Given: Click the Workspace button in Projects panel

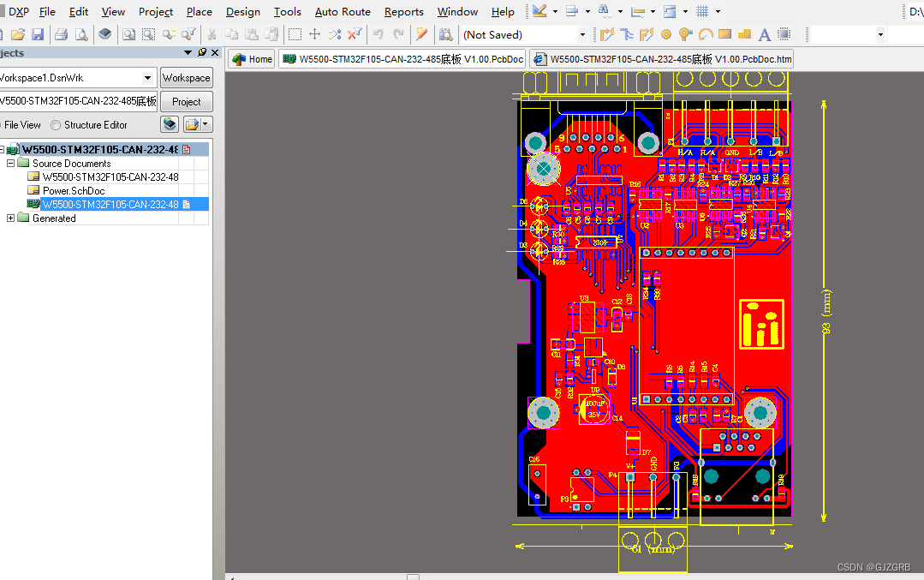Looking at the screenshot, I should click(x=186, y=77).
